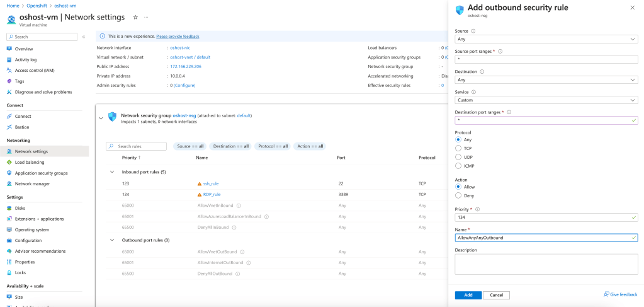Open Diagnose and solve problems

[x=43, y=92]
